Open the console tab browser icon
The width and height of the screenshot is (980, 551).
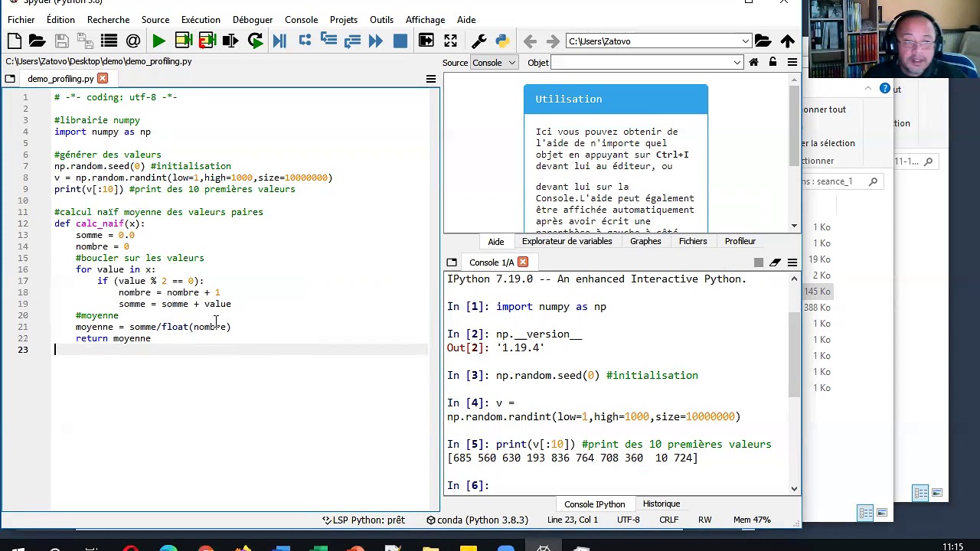[x=452, y=262]
